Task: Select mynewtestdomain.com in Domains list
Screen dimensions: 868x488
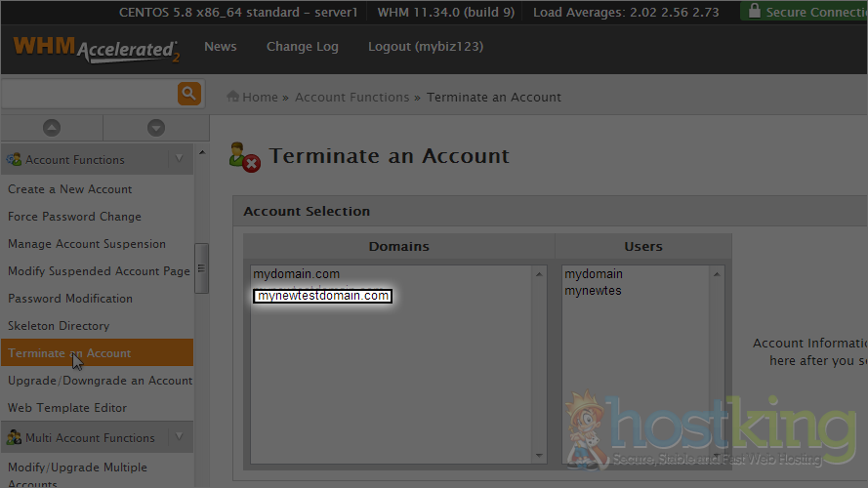Action: click(322, 296)
